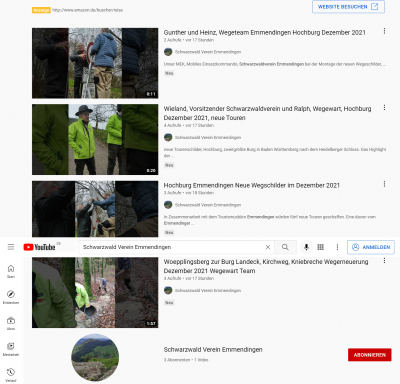This screenshot has height=384, width=400.
Task: Click the WEBSITE BESUCHEN ad button
Action: click(348, 7)
